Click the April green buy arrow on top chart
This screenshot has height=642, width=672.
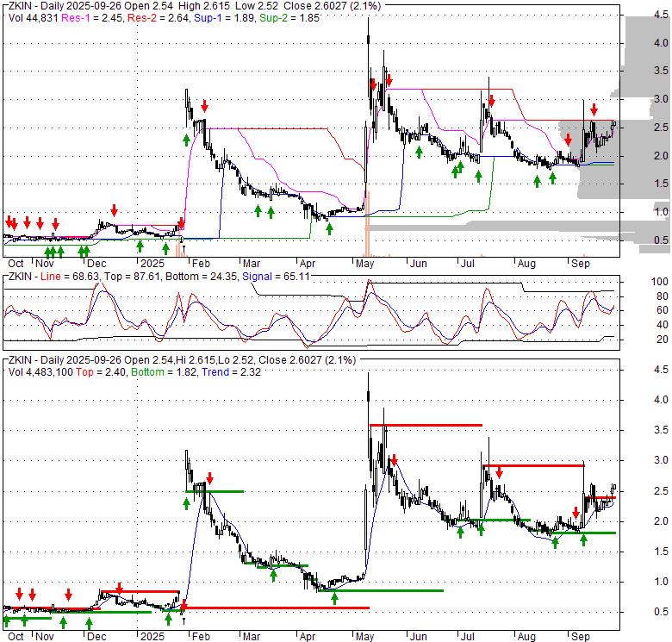tap(329, 229)
